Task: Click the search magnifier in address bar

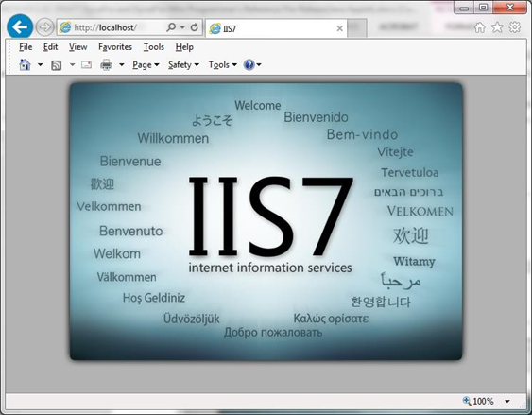Action: tap(171, 27)
